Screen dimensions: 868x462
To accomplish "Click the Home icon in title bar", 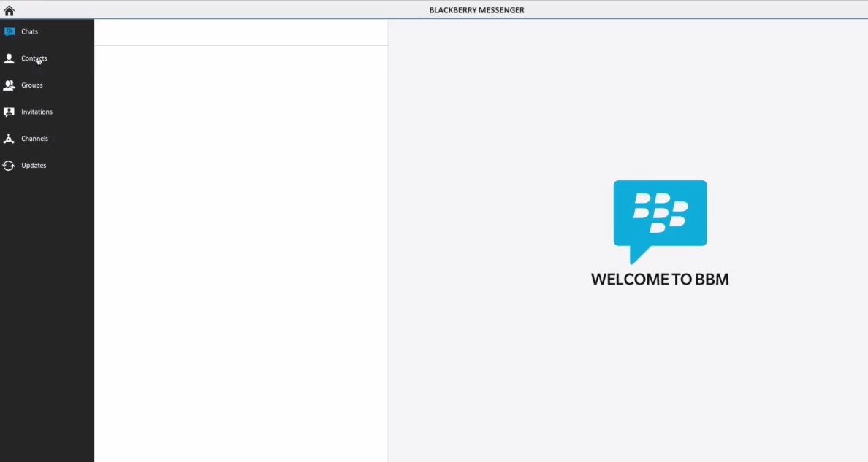I will coord(9,10).
